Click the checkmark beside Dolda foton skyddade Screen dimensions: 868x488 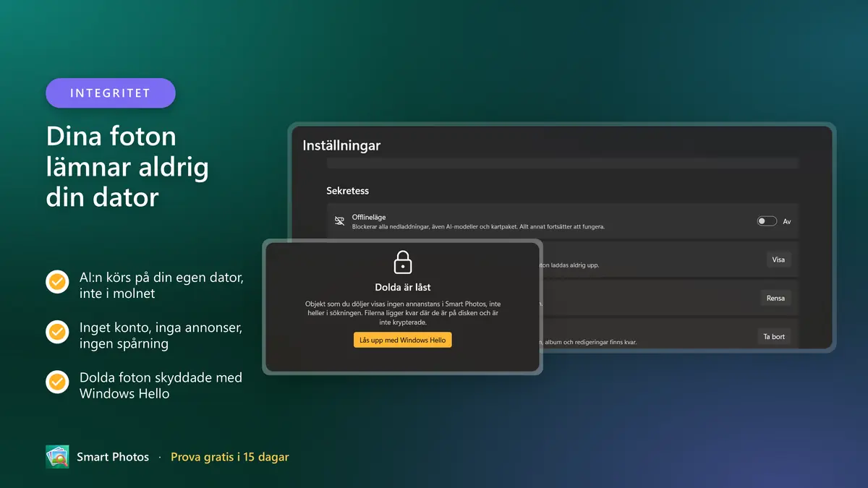pos(57,382)
